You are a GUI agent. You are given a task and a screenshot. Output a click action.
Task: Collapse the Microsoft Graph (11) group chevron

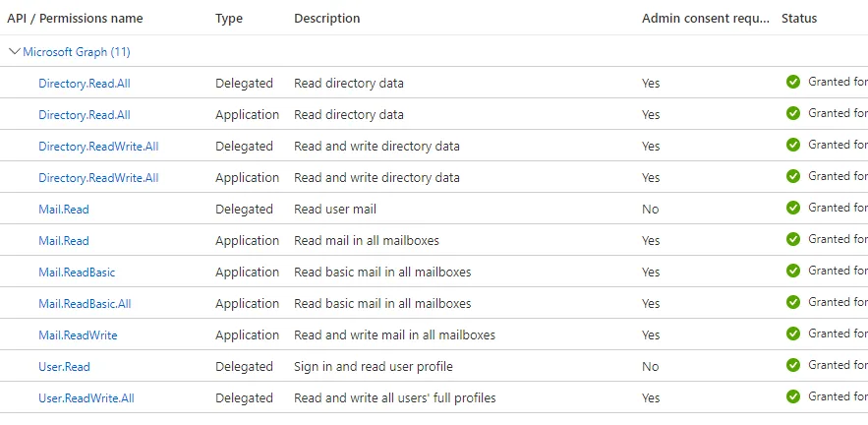[x=14, y=51]
